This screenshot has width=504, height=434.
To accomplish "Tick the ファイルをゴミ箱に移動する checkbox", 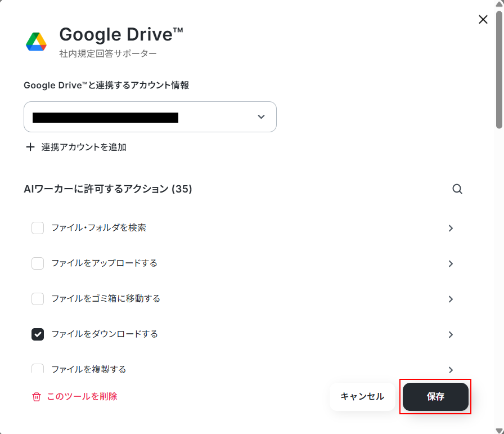I will point(38,299).
